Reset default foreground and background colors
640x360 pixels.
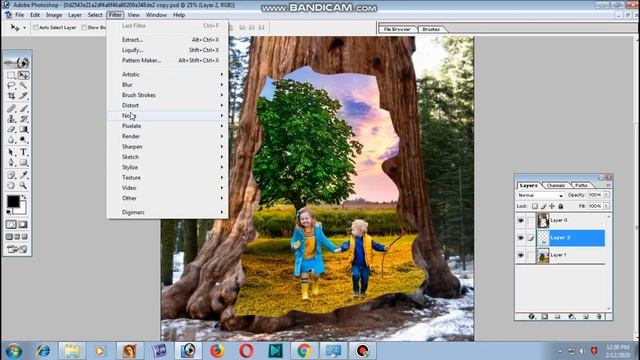pos(9,212)
